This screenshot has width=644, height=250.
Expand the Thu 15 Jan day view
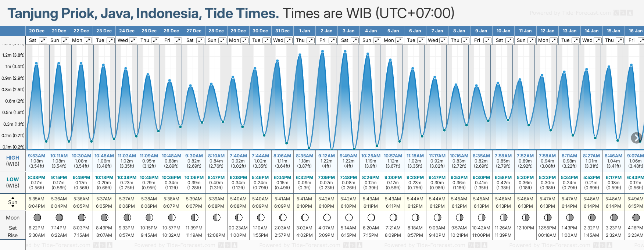click(620, 40)
